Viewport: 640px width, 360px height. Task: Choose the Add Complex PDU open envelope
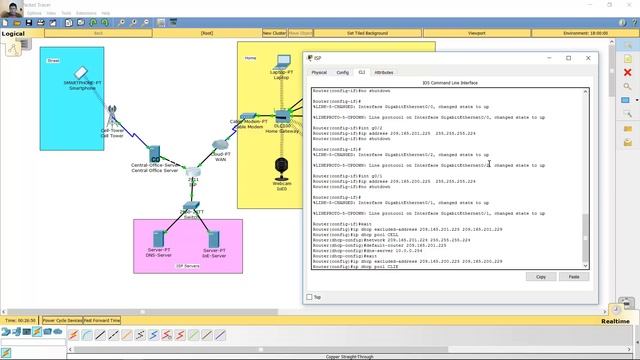[628, 142]
